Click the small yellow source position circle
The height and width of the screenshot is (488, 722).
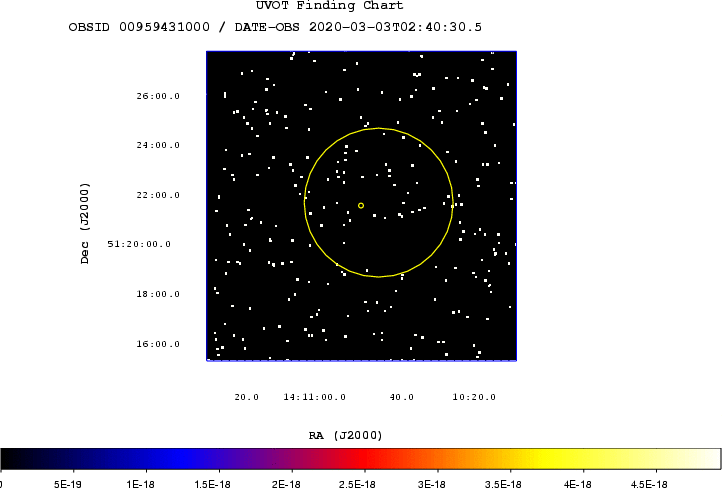[x=361, y=205]
